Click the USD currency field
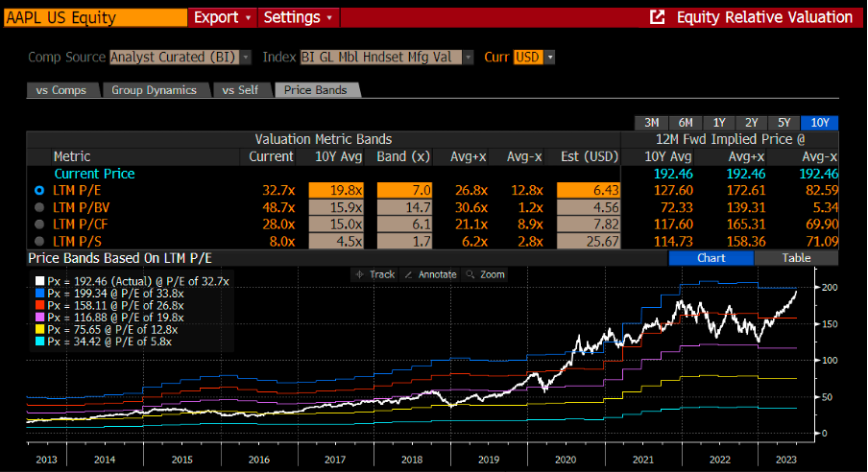 [x=528, y=57]
